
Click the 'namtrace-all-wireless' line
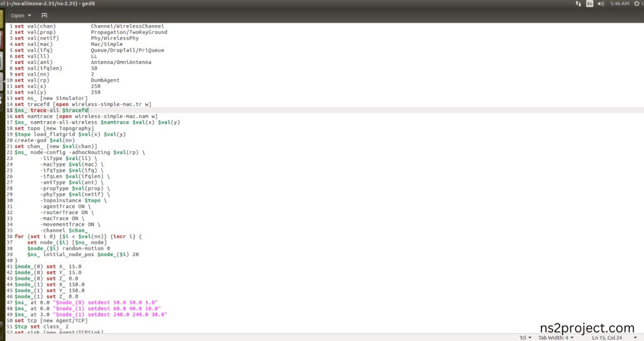(x=97, y=122)
